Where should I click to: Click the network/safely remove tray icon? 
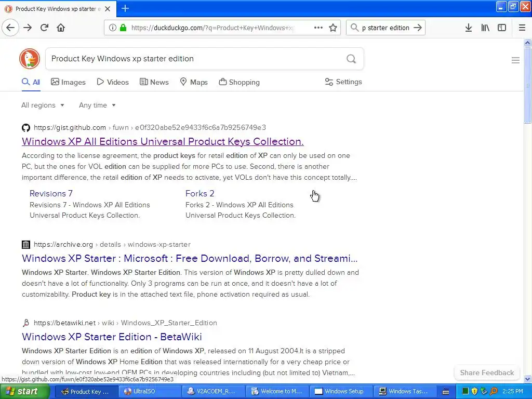point(484,391)
